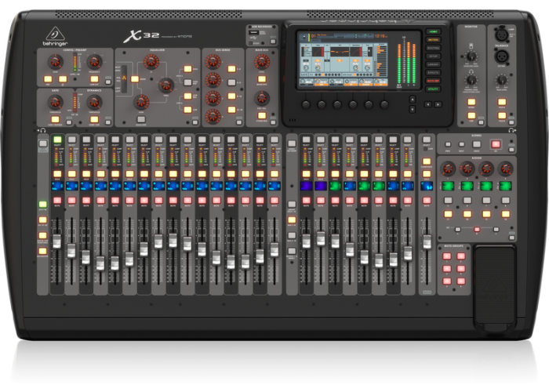The image size is (549, 392).
Task: Activate the Talk B button
Action: click(x=502, y=115)
